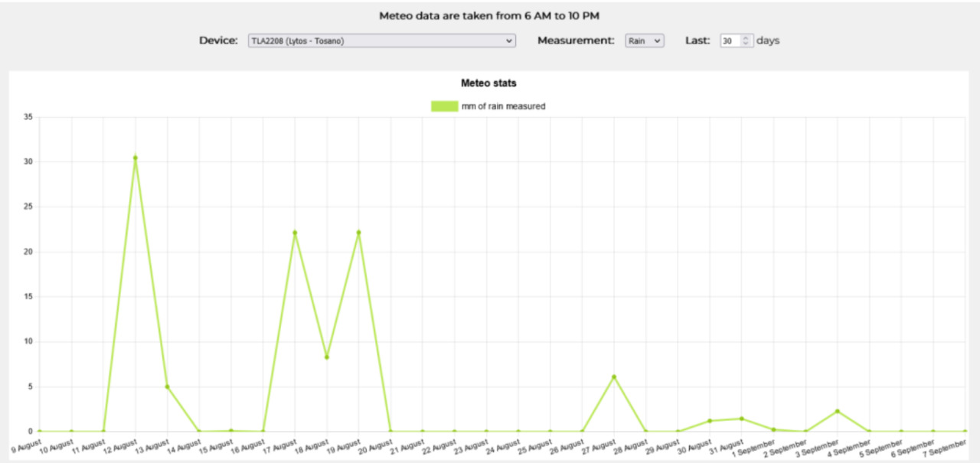Toggle the mm of rain legend swatch

[x=444, y=106]
